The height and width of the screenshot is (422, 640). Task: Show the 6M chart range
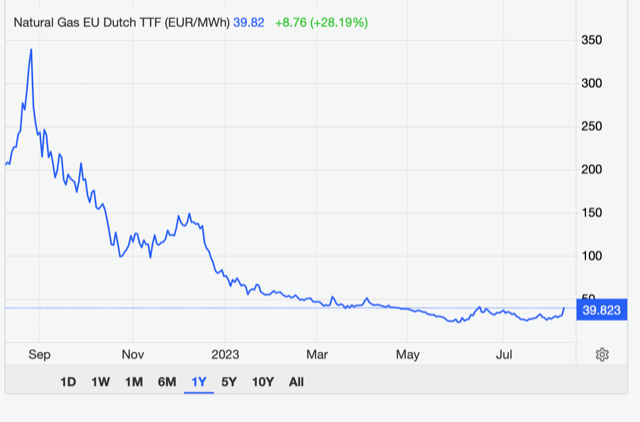166,382
